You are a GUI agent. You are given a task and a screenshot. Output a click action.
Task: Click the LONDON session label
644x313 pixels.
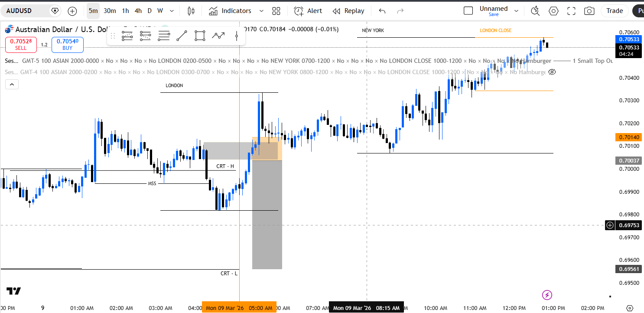(x=174, y=85)
